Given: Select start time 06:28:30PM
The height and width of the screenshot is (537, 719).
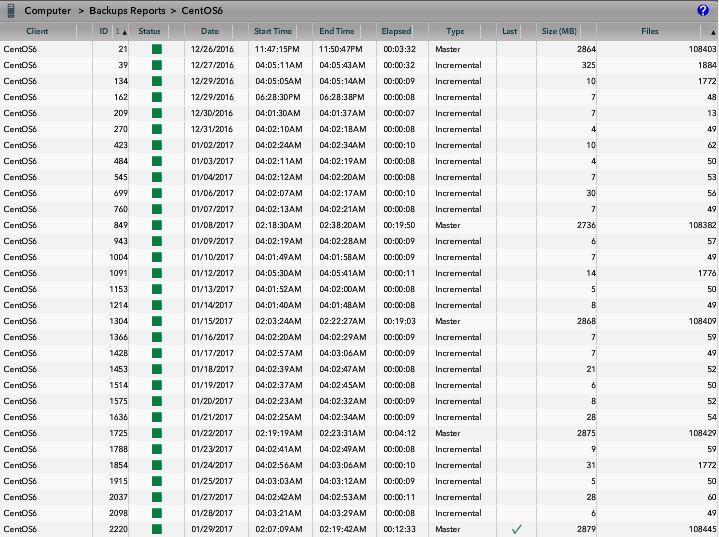Looking at the screenshot, I should (x=278, y=97).
